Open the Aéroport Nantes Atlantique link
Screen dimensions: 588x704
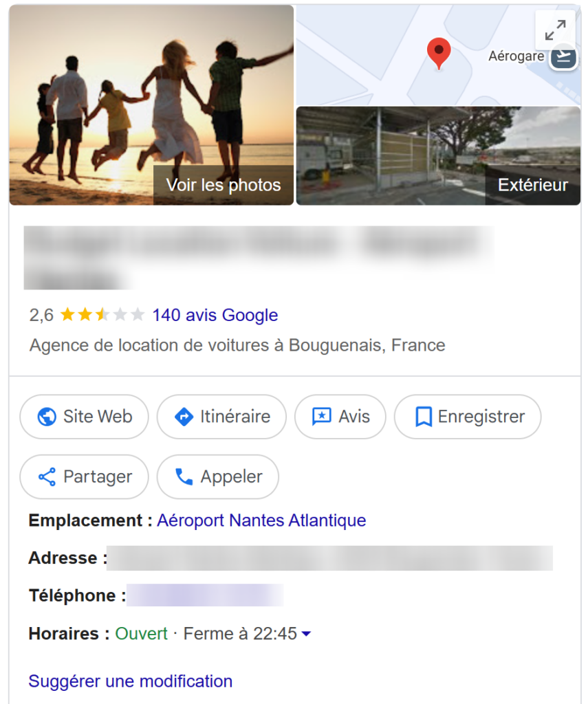pos(261,520)
